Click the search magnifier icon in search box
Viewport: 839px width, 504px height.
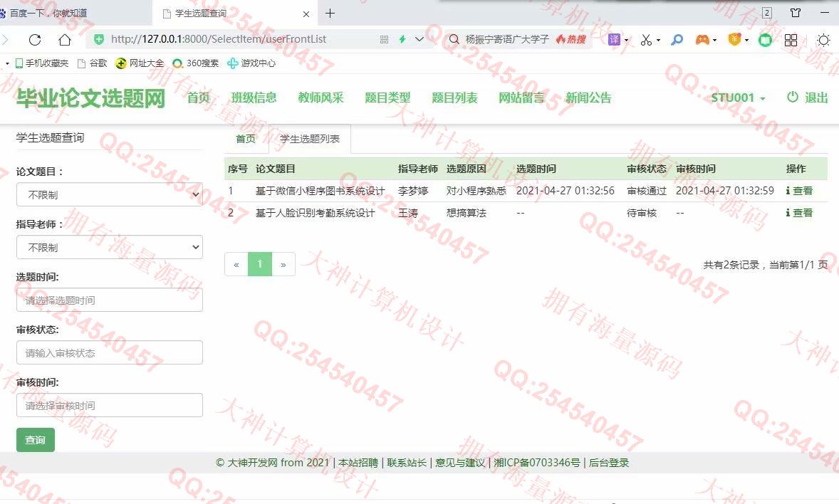point(454,40)
